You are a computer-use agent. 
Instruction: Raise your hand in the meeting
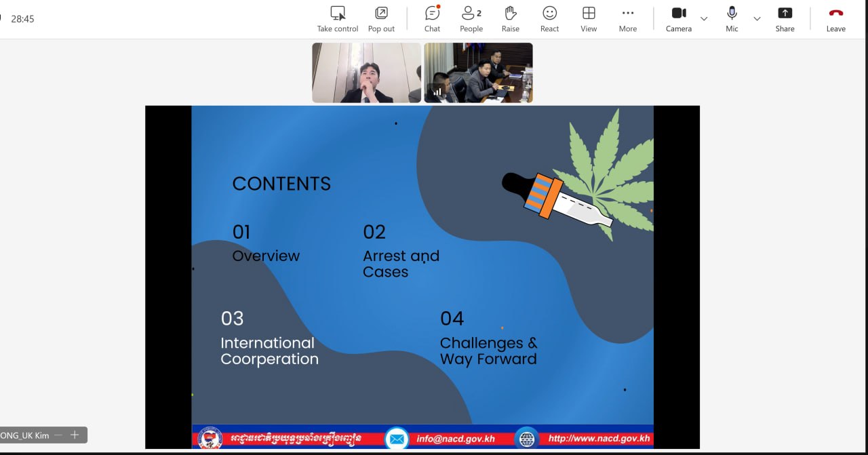click(511, 19)
